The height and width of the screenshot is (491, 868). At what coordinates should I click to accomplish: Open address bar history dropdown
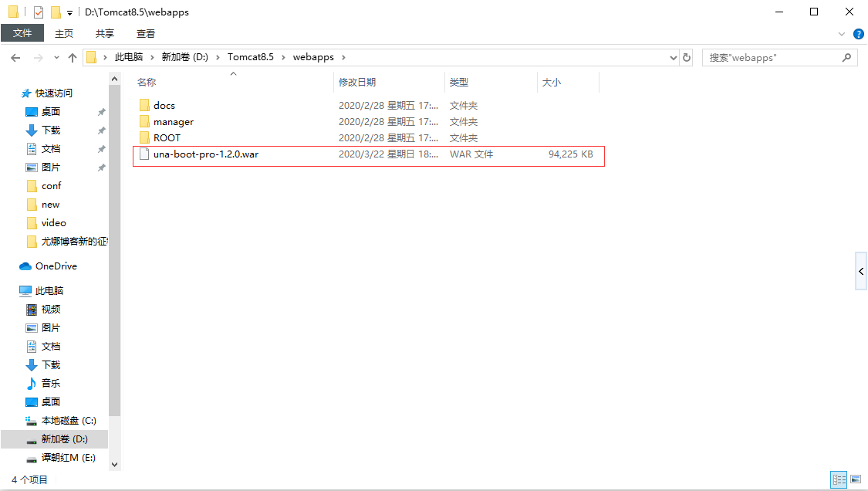point(673,58)
